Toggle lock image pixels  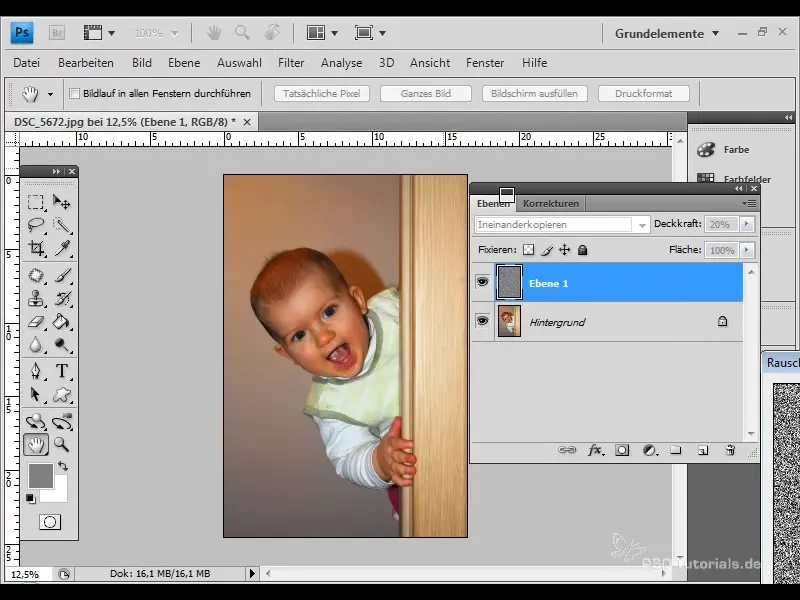pyautogui.click(x=547, y=250)
